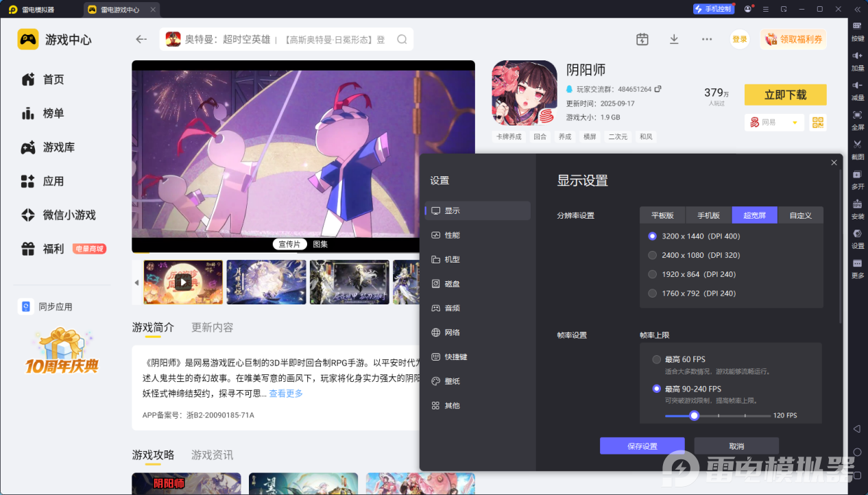Click the 手机控制 phone control button
The width and height of the screenshot is (868, 495).
coord(713,9)
